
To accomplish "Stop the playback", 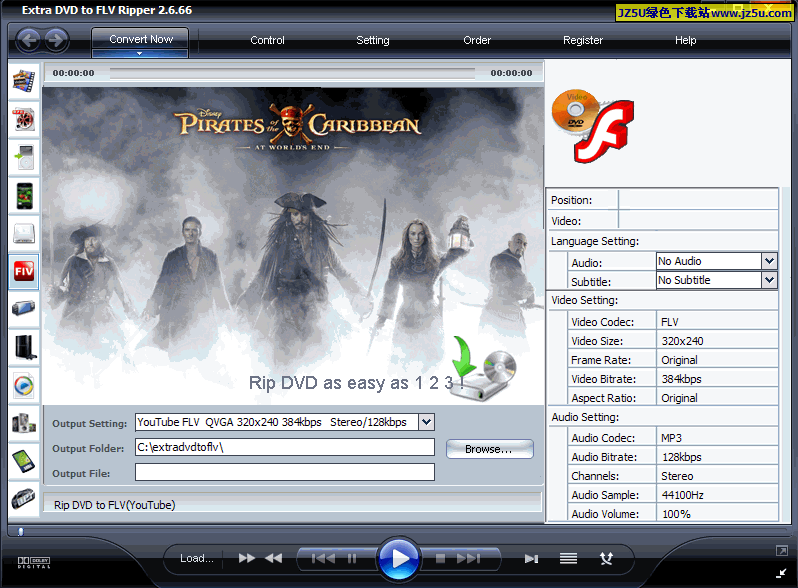I will pos(441,558).
